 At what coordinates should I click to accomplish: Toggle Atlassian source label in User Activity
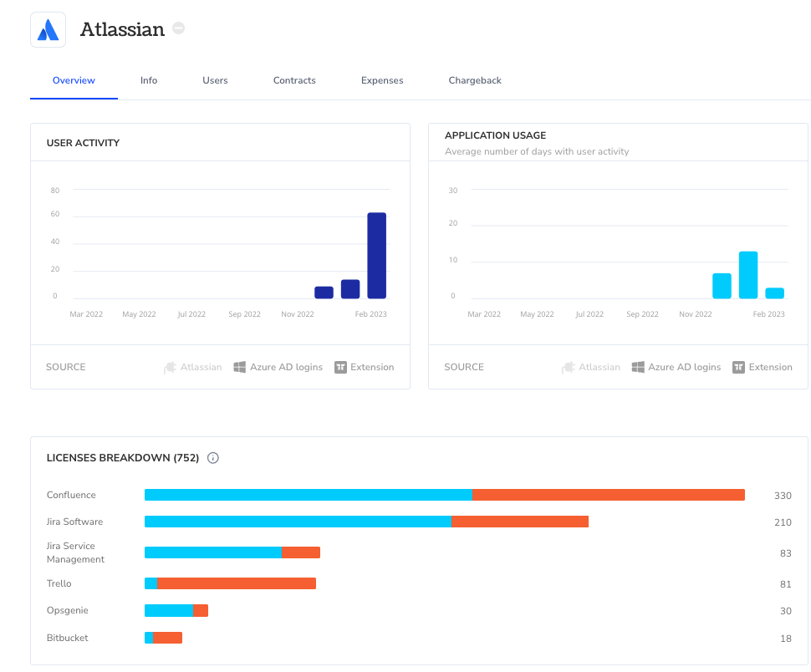click(x=201, y=367)
